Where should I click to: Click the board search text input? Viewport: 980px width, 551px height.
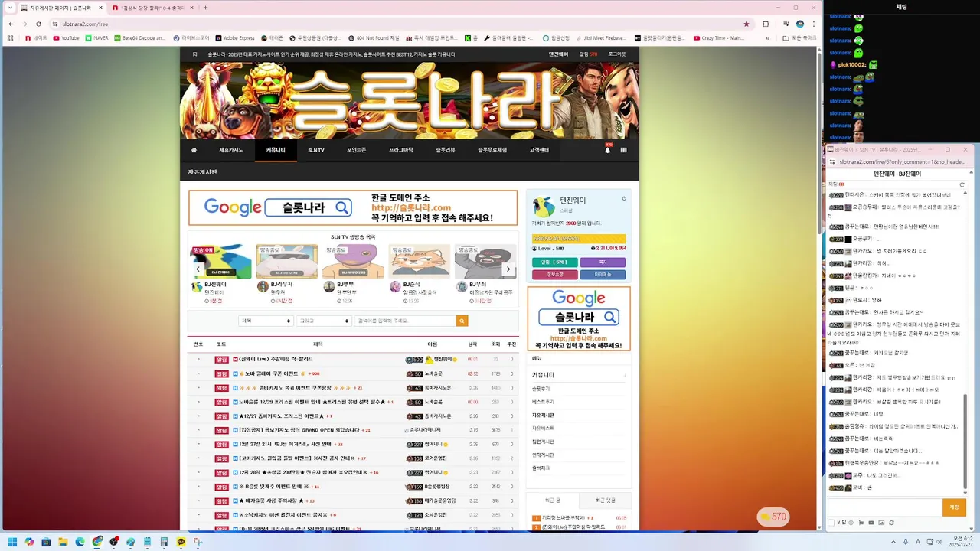click(405, 321)
